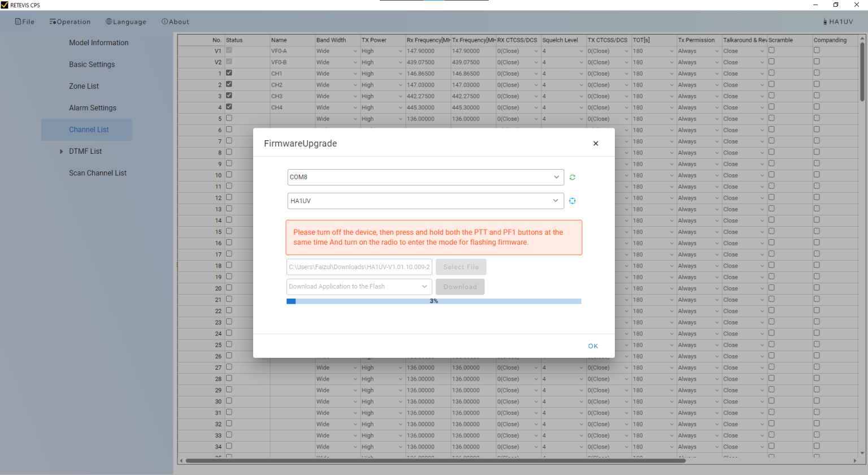
Task: Close the FirmwareUpgrade dialog with X
Action: [x=596, y=144]
